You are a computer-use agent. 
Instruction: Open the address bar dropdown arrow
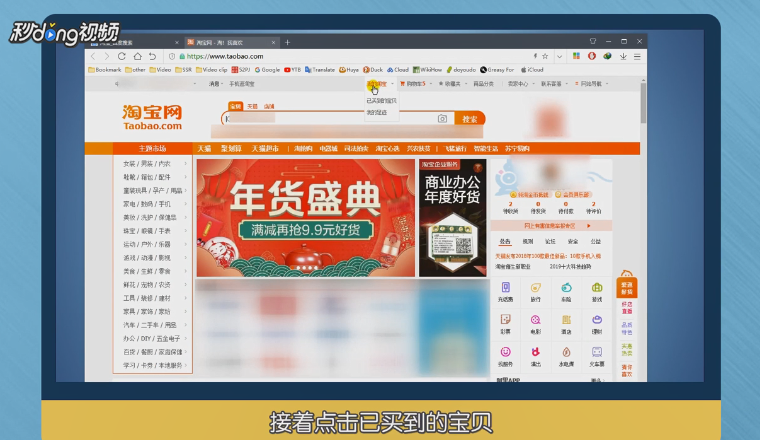[x=559, y=57]
